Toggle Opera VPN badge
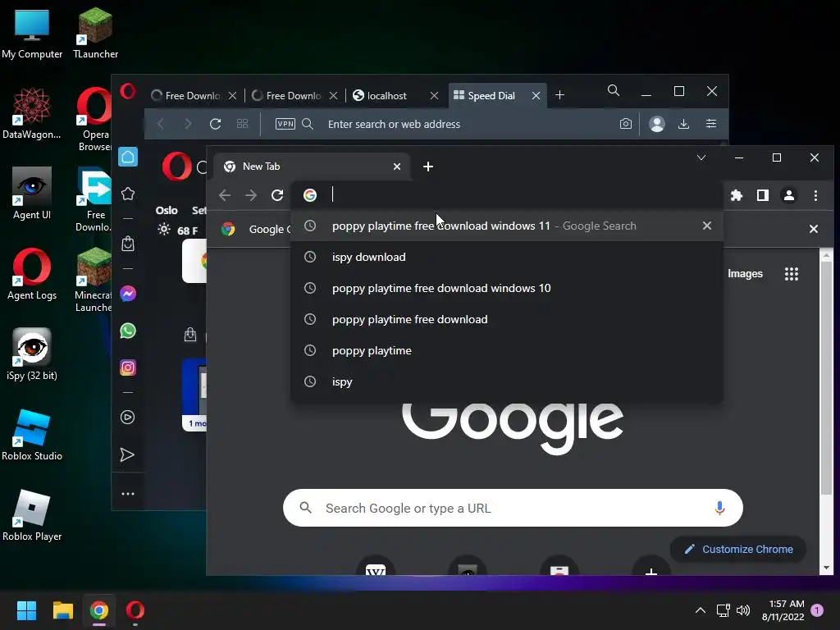The image size is (840, 630). point(285,124)
